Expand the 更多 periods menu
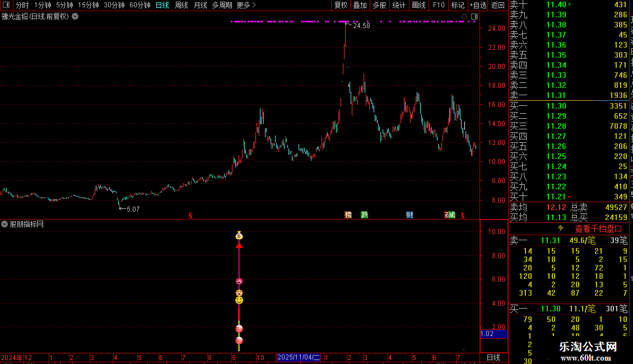Screen dimensions: 633x364 tap(246, 5)
